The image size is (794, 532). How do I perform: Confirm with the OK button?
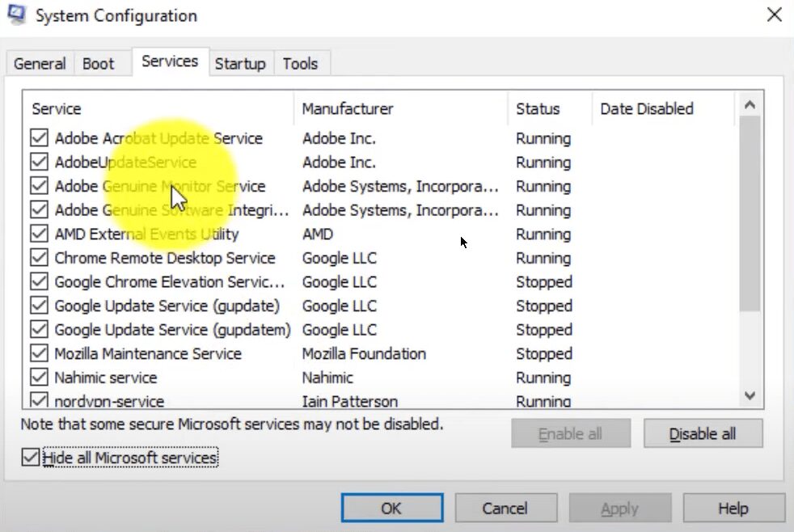(392, 509)
